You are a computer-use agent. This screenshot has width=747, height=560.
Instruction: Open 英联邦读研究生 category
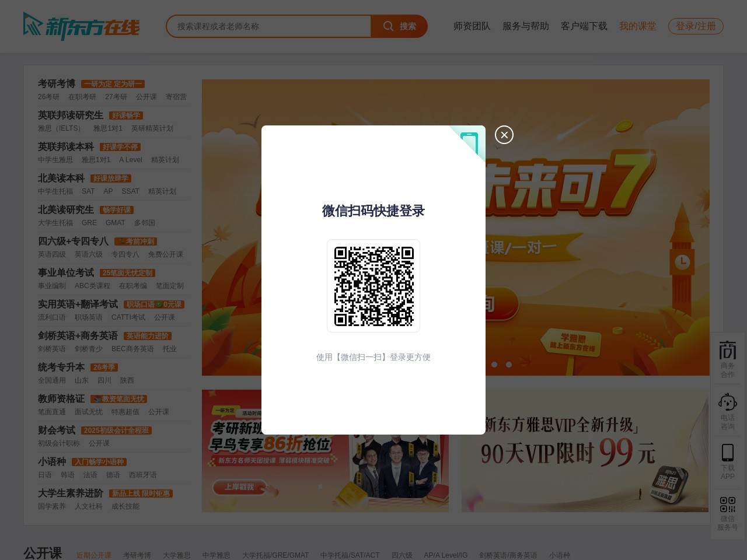[x=71, y=115]
